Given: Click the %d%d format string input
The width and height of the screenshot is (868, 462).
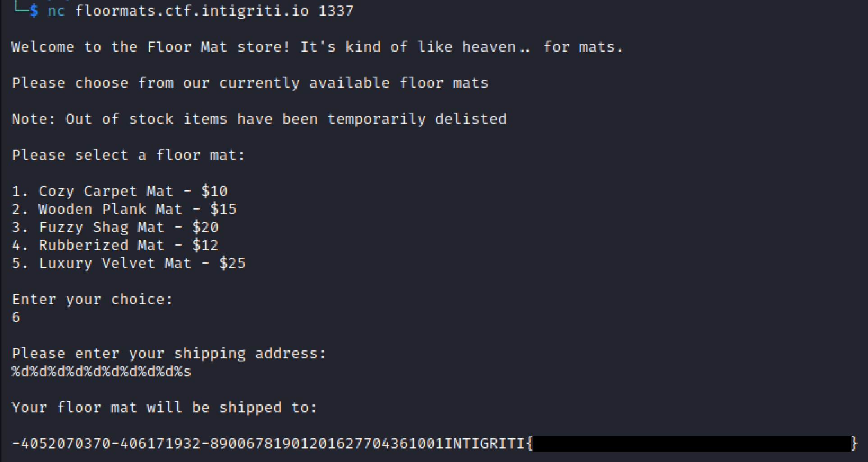Looking at the screenshot, I should tap(101, 371).
